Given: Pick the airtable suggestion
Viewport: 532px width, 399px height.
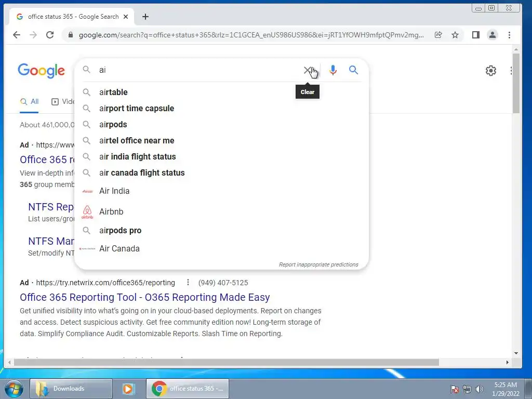Looking at the screenshot, I should (x=221, y=92).
